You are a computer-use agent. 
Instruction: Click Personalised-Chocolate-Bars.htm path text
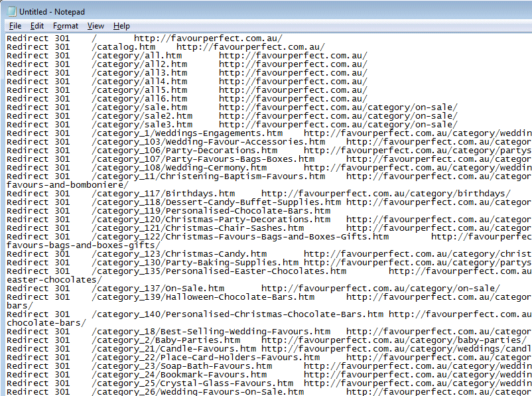pyautogui.click(x=248, y=211)
